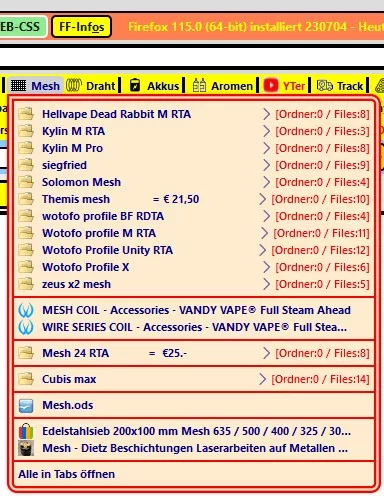Click the Draht wire coil icon
Screen dimensions: 384x504
coord(73,85)
